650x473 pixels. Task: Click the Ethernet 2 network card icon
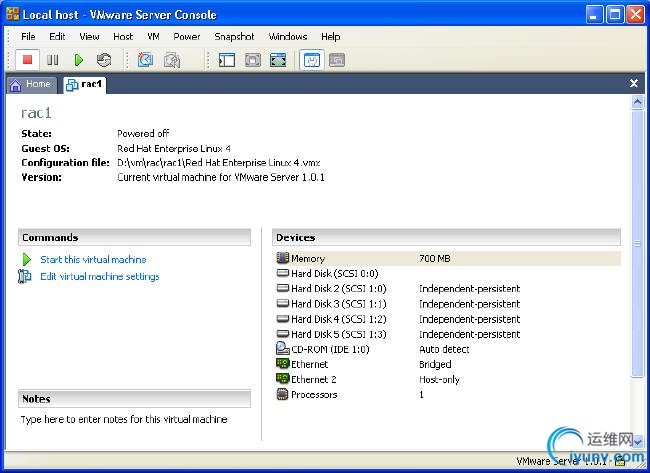point(283,378)
